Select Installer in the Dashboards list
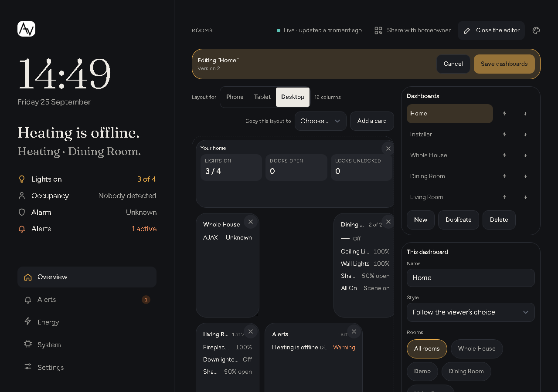Image resolution: width=558 pixels, height=392 pixels. click(x=450, y=135)
